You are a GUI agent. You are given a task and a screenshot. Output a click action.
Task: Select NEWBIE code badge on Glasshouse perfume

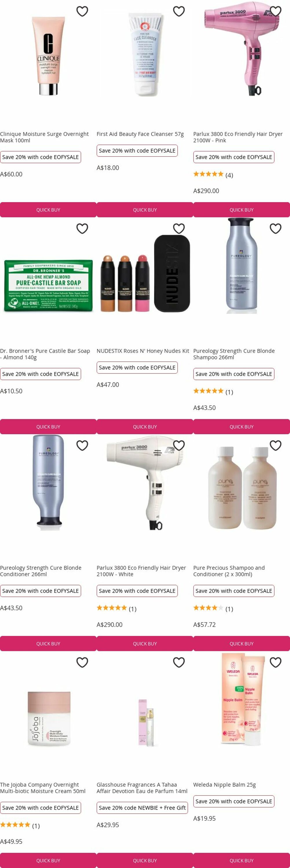(x=142, y=808)
